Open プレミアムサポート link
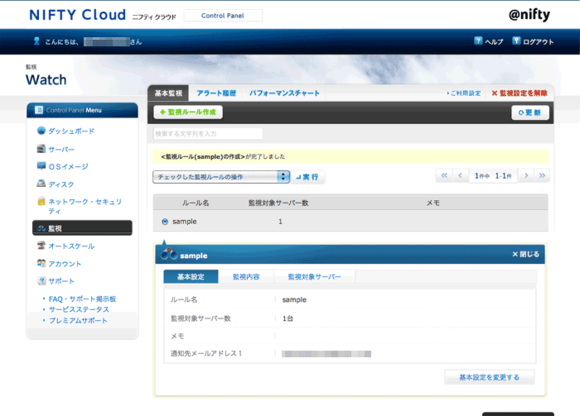Screen dimensions: 580x416 (x=78, y=321)
